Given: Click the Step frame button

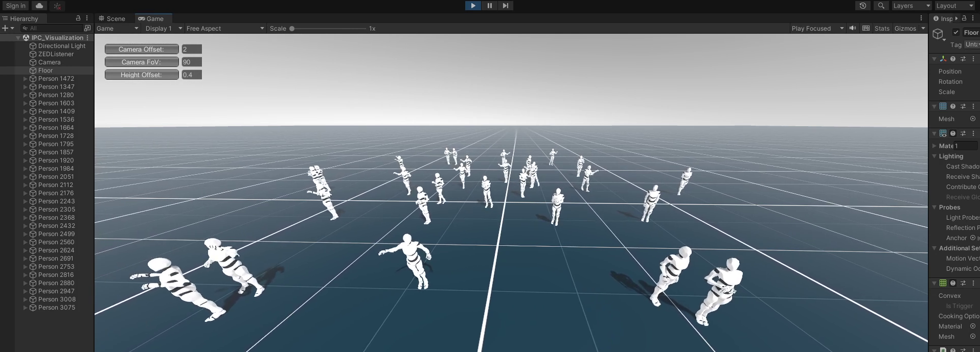Looking at the screenshot, I should point(505,6).
